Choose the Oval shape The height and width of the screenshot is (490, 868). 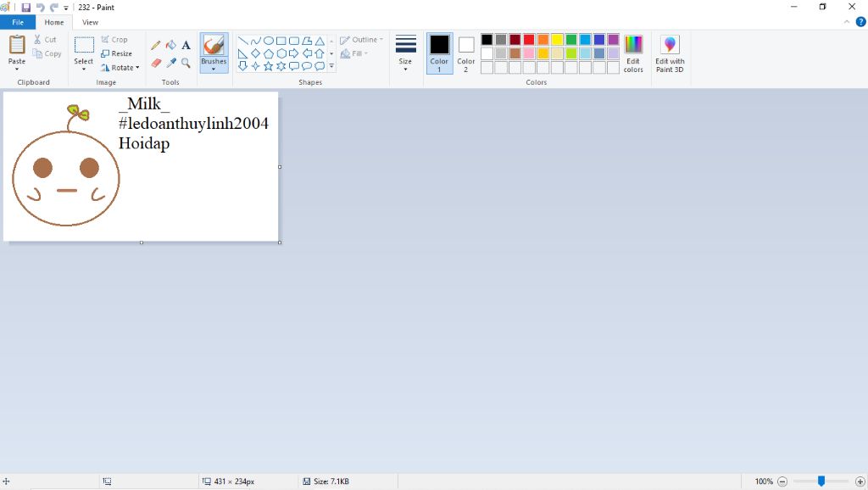(269, 41)
